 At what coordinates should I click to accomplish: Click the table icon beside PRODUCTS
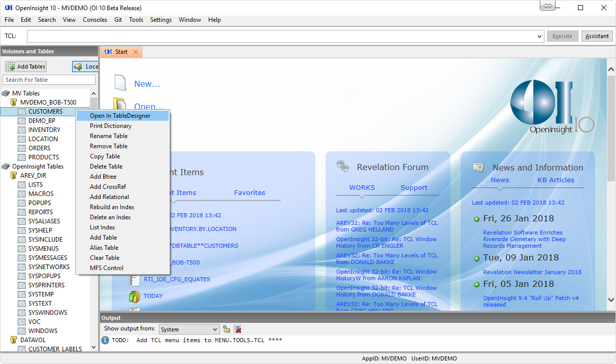click(22, 157)
